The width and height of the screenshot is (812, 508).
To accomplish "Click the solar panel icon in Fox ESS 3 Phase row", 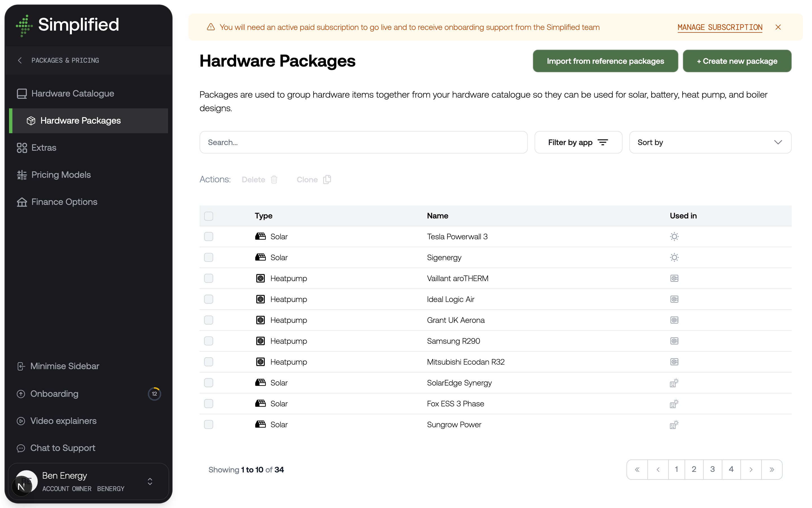I will click(261, 403).
